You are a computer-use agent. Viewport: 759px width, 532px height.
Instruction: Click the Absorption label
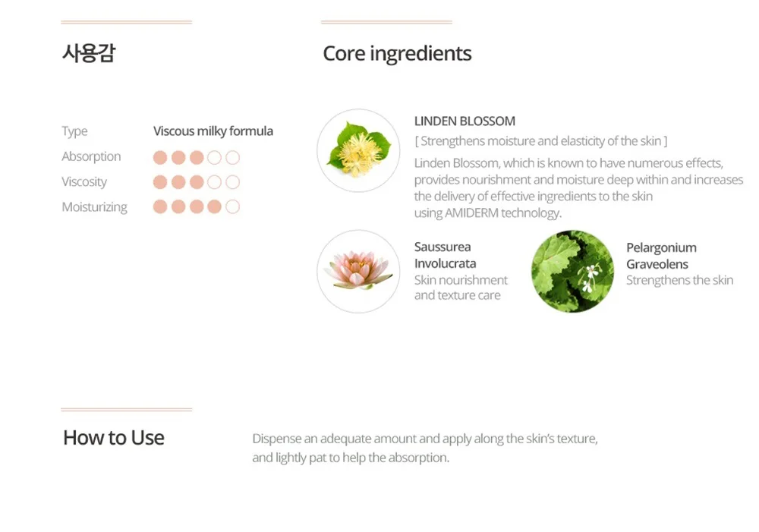pyautogui.click(x=91, y=156)
